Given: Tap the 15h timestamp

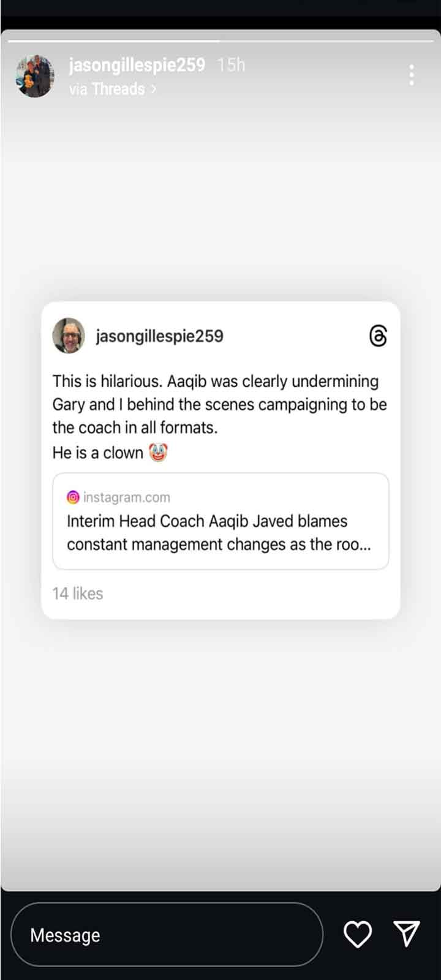Looking at the screenshot, I should click(x=231, y=65).
